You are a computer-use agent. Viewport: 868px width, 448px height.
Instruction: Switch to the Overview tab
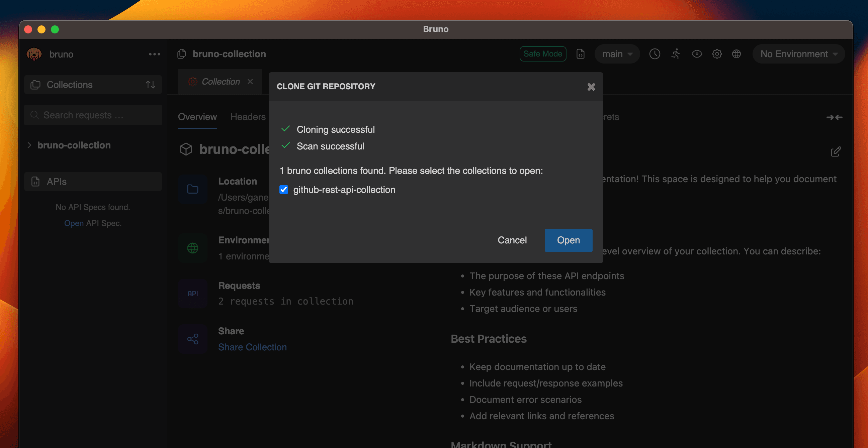point(197,117)
